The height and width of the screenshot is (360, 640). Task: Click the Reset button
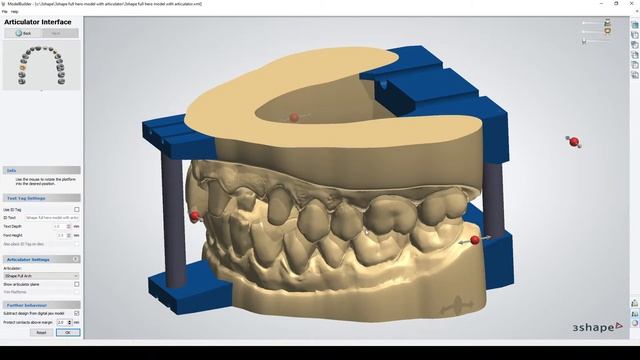[41, 332]
